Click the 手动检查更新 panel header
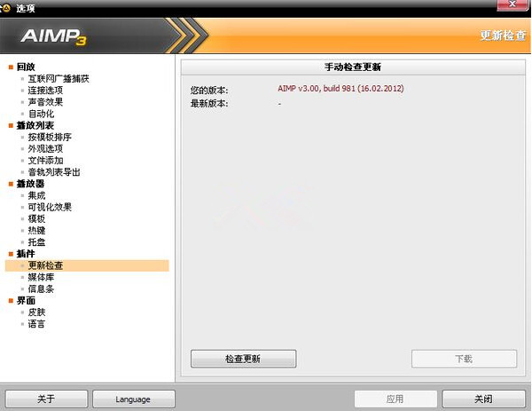Screen dimensions: 532x411 353,67
